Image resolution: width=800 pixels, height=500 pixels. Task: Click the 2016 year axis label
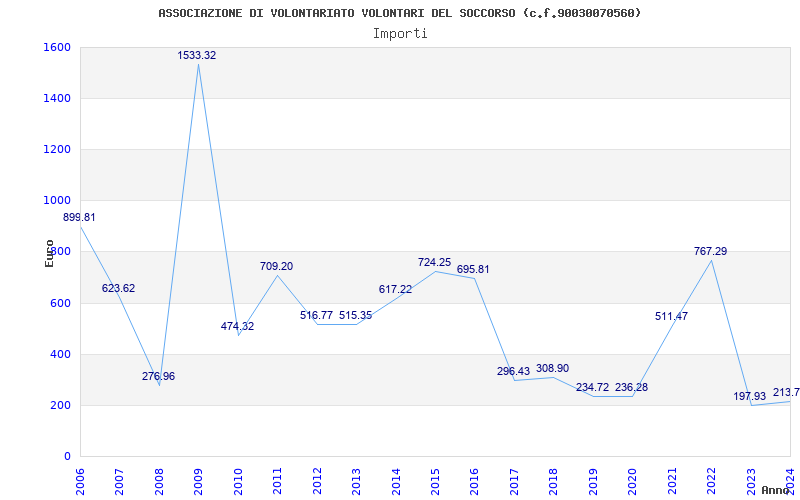tap(474, 481)
